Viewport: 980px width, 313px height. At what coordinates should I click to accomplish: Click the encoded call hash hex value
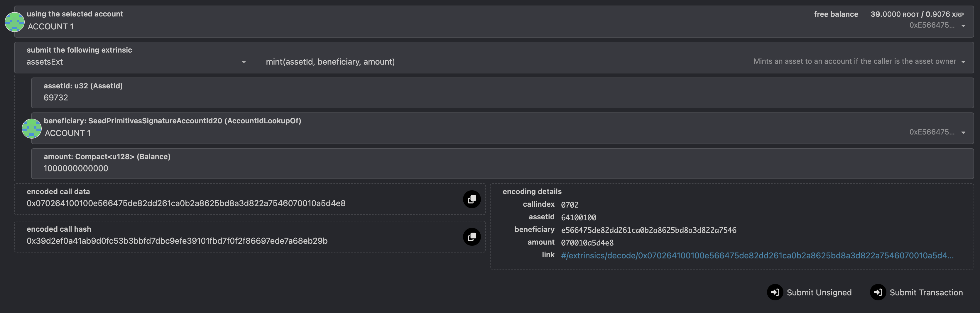[177, 241]
